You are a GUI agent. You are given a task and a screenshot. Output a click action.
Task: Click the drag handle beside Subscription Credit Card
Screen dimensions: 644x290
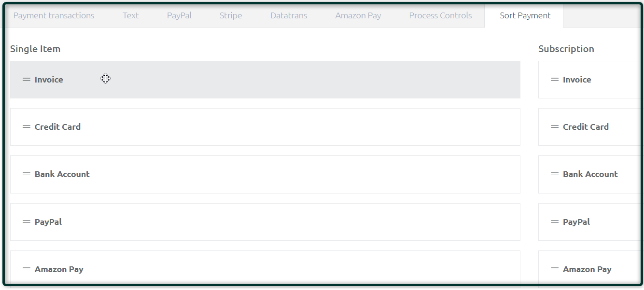(x=555, y=127)
